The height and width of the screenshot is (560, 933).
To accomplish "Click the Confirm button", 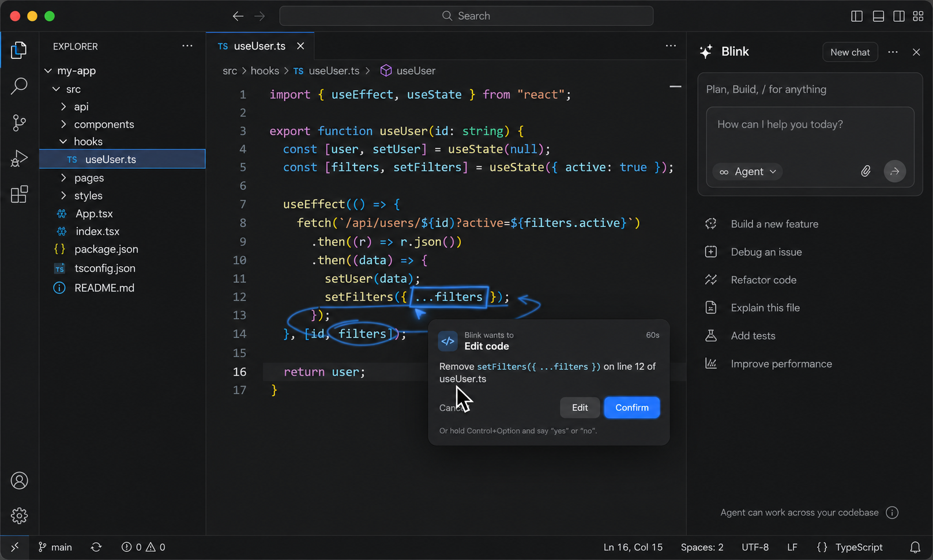I will 632,407.
